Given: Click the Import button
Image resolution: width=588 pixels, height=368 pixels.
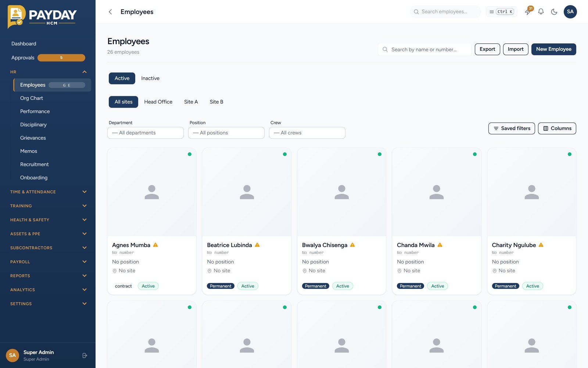Looking at the screenshot, I should click(516, 49).
